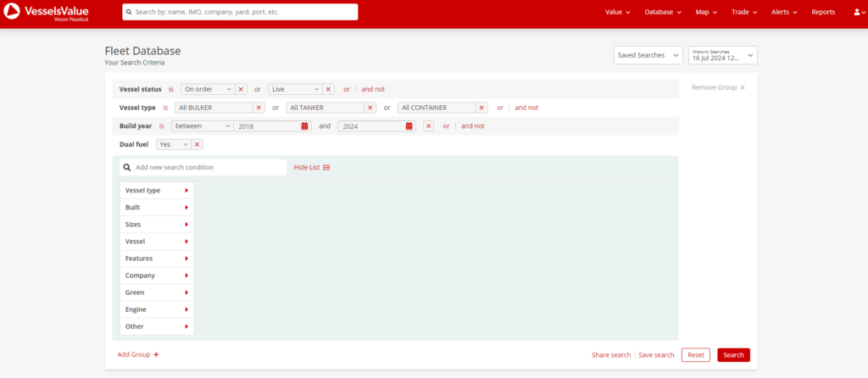The height and width of the screenshot is (378, 868).
Task: Click the Add new search condition field
Action: 208,168
